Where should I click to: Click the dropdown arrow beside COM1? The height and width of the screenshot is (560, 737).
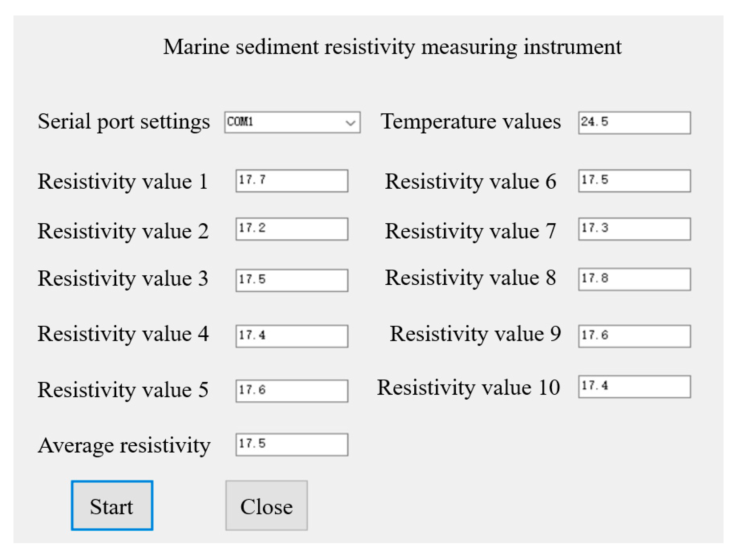click(x=350, y=123)
